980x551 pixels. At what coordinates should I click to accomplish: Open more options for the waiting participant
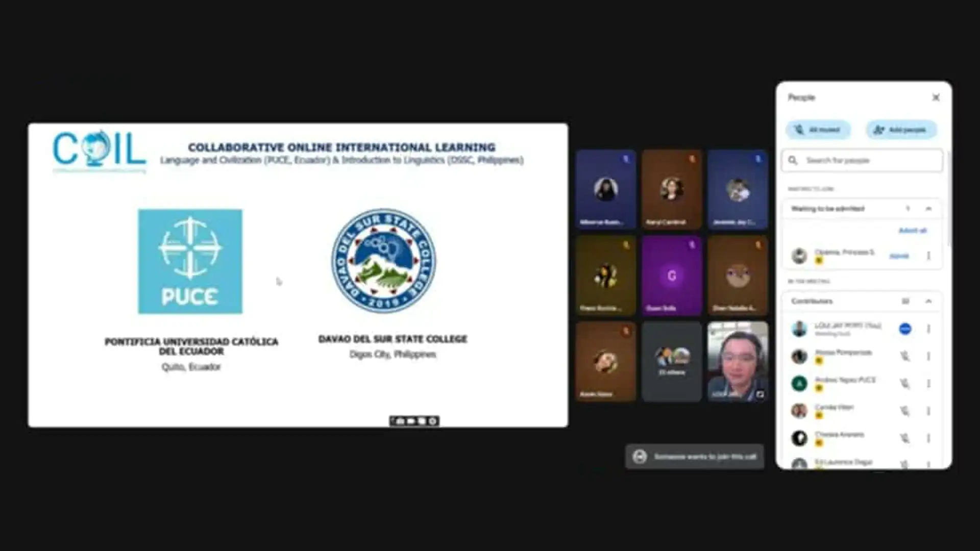(x=928, y=256)
